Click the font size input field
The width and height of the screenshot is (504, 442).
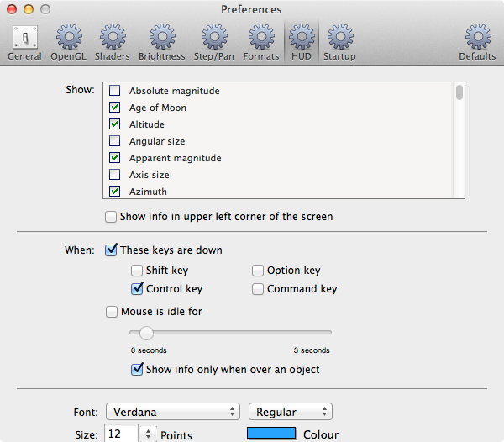(x=121, y=434)
